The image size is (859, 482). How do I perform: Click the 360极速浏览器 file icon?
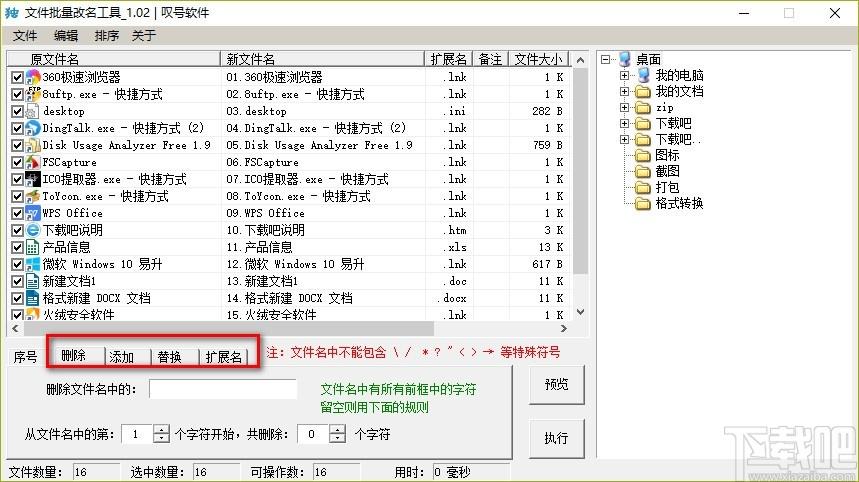click(33, 77)
